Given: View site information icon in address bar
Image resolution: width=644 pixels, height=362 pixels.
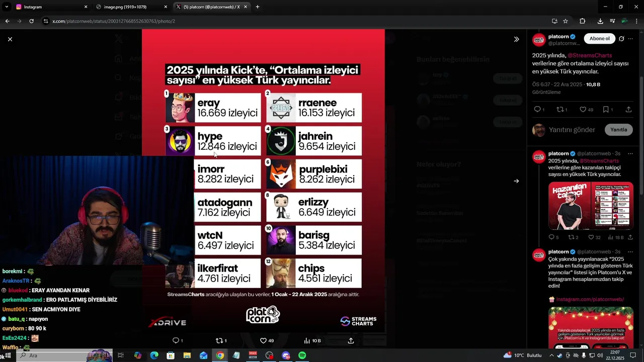Looking at the screenshot, I should [x=46, y=21].
